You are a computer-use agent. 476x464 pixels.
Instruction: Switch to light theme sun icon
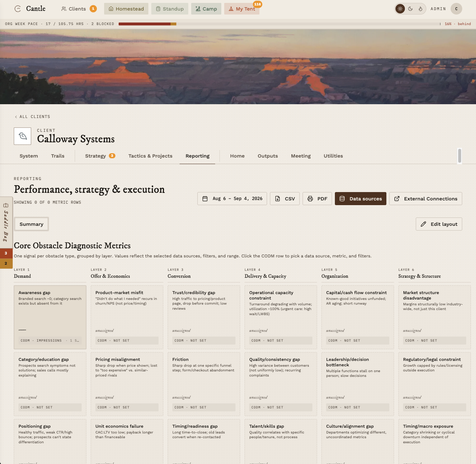(400, 9)
